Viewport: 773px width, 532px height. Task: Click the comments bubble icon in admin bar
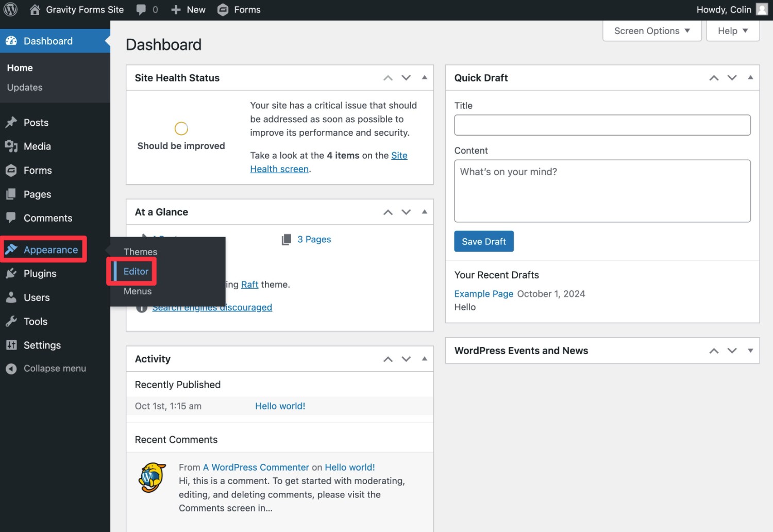[x=141, y=10]
